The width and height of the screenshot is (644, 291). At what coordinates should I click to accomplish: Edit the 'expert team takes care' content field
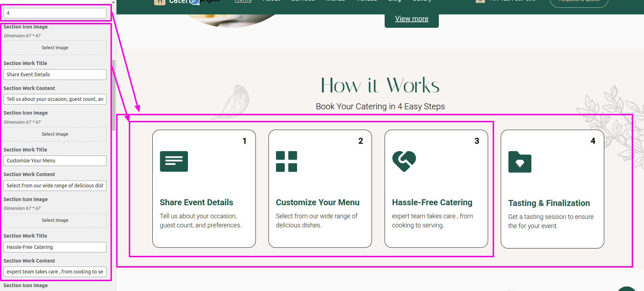click(x=55, y=272)
